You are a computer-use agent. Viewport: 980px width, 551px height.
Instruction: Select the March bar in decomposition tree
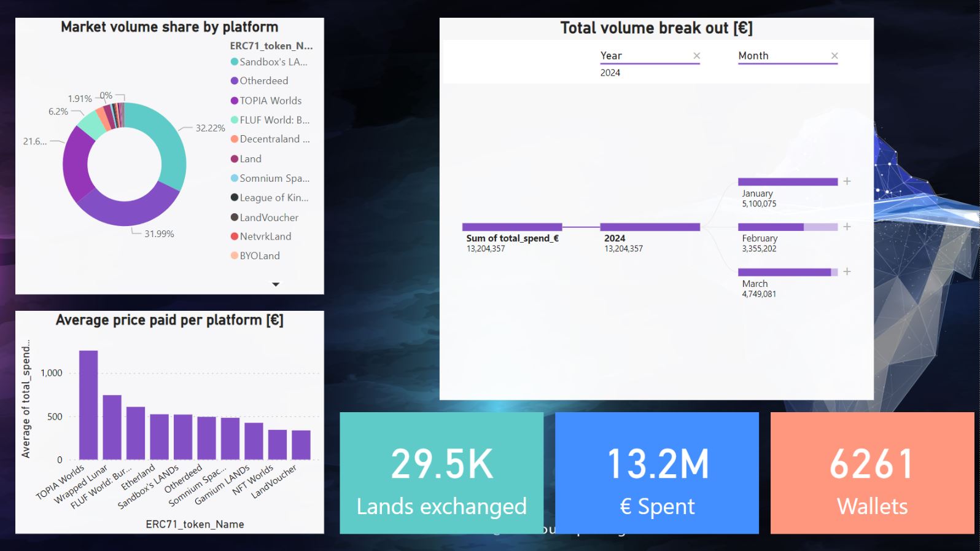coord(788,272)
